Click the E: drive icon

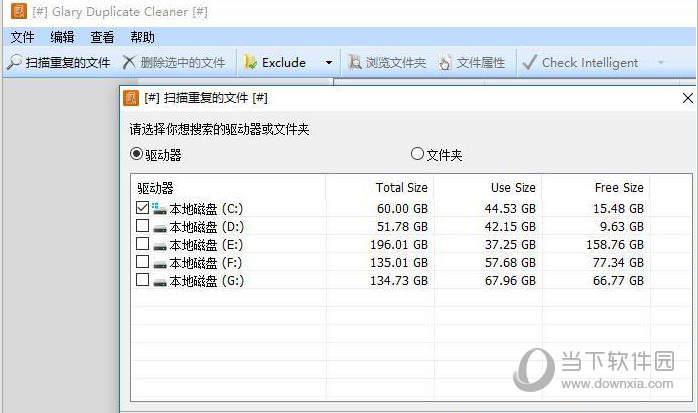(160, 246)
